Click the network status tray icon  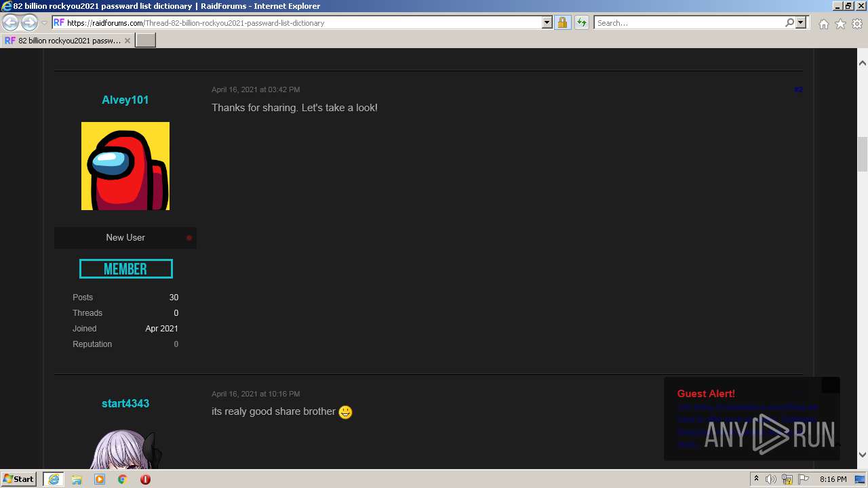[x=787, y=480]
